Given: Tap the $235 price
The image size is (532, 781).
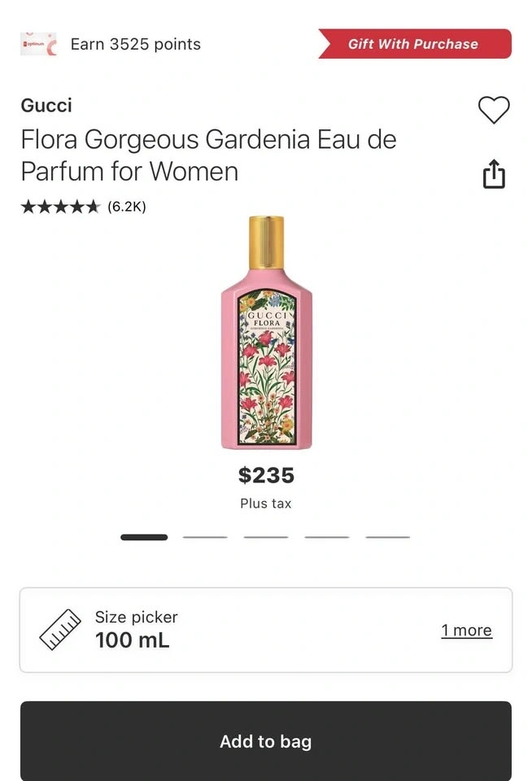Looking at the screenshot, I should coord(266,475).
